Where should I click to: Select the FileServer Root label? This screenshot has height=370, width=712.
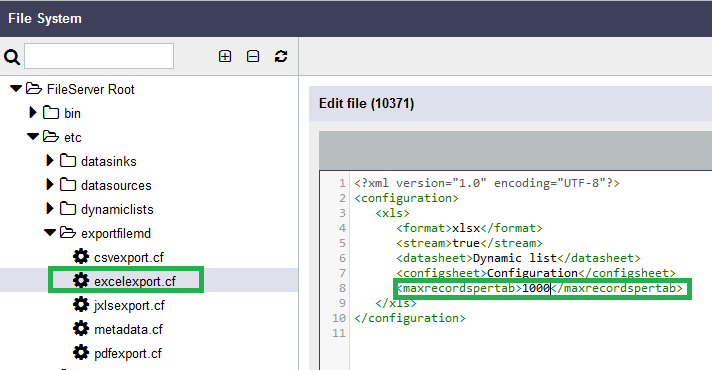tap(90, 89)
